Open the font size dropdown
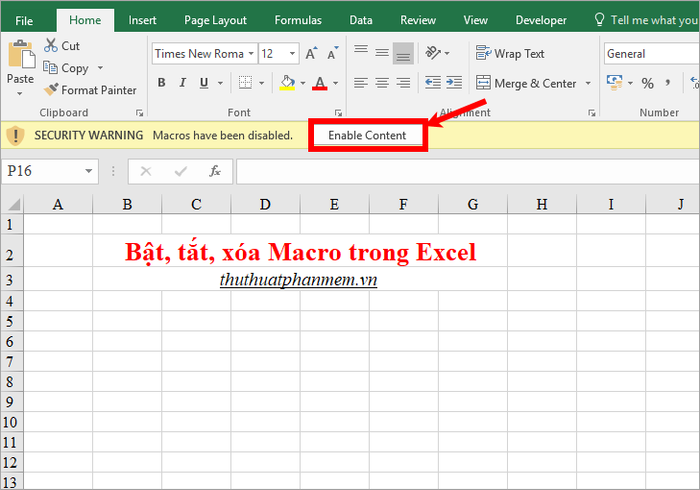Screen dimensions: 700x490 (292, 54)
